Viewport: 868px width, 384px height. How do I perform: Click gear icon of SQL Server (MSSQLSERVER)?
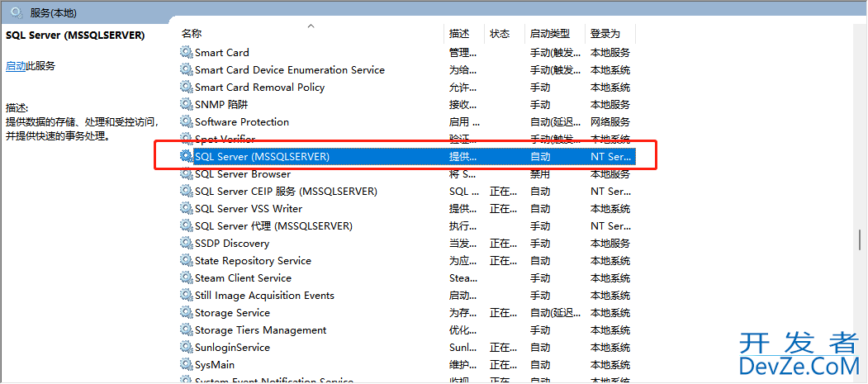pos(186,157)
